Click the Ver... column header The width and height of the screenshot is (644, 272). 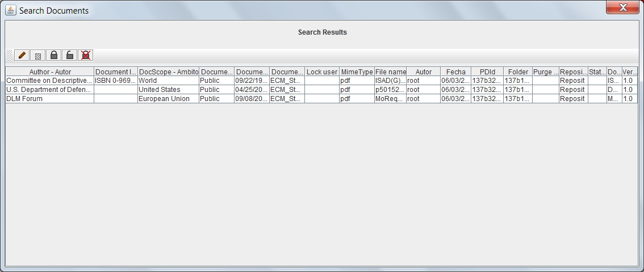point(630,72)
